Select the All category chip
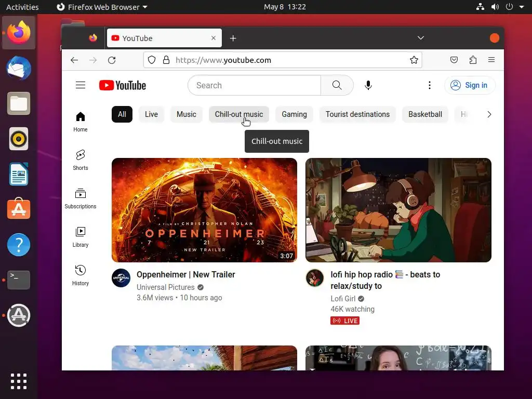Screen dimensions: 532x399 (122, 114)
